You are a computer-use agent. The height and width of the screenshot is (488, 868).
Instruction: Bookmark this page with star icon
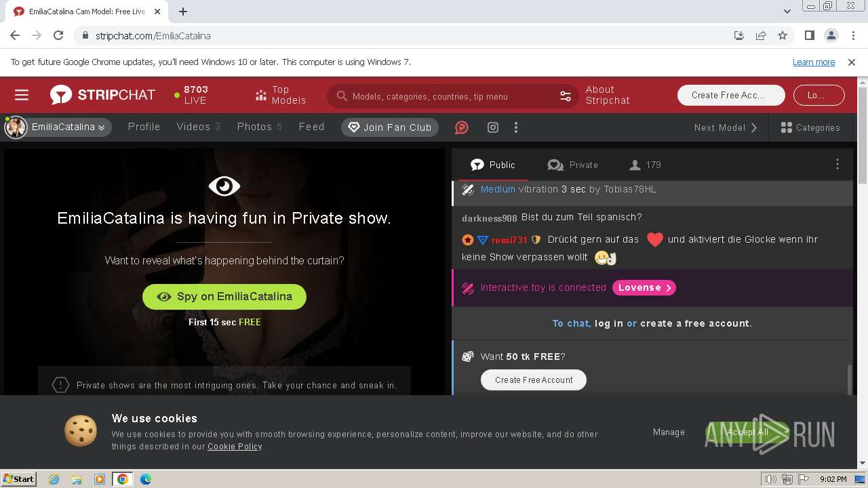783,35
